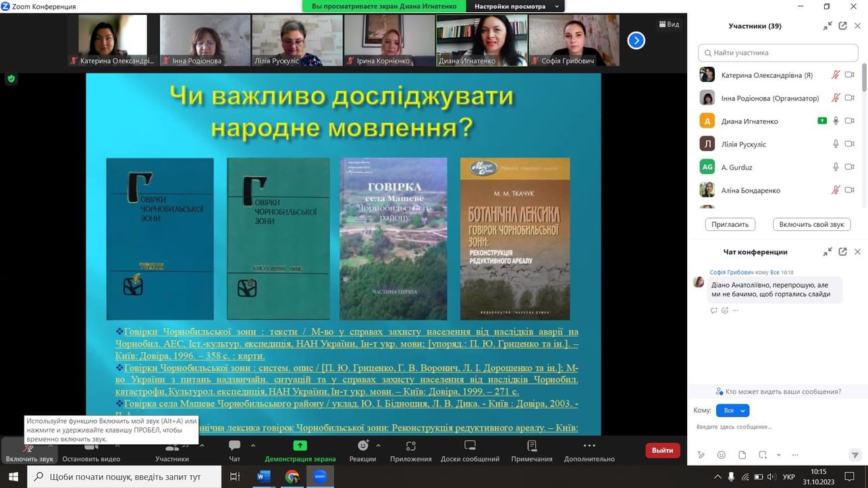Expand screenshot options chevron in chat
This screenshot has height=488, width=868.
778,455
